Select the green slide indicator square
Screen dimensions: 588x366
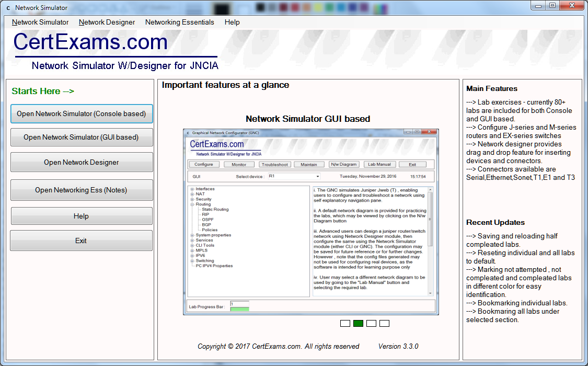pos(358,323)
